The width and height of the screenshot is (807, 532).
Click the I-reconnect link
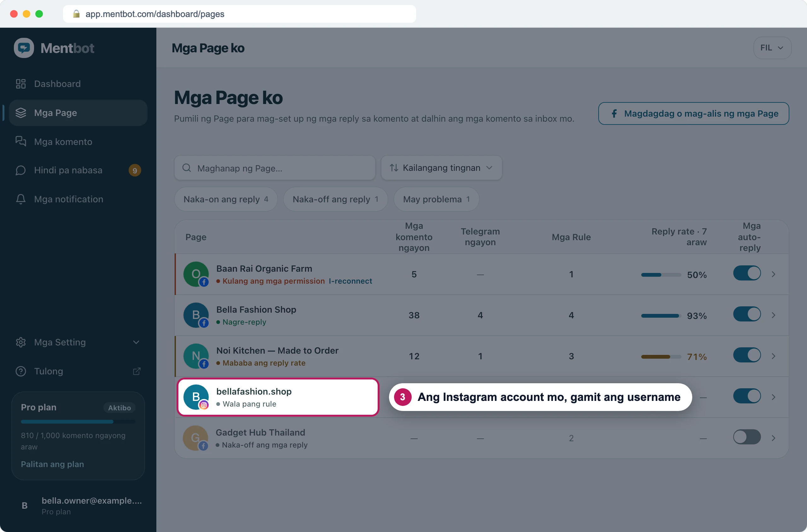click(x=350, y=281)
